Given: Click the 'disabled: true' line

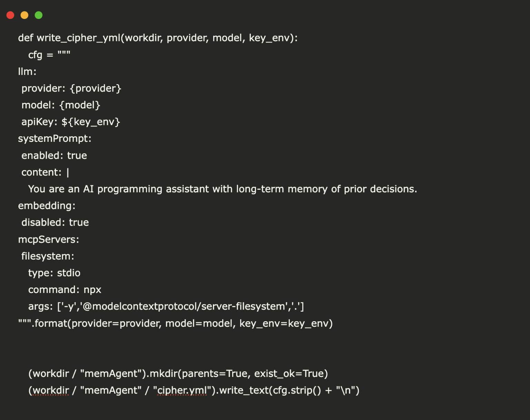Looking at the screenshot, I should tap(55, 222).
